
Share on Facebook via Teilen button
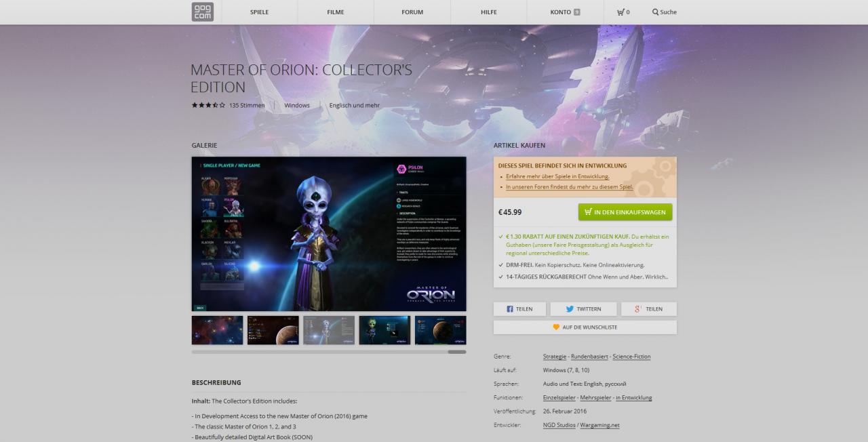coord(519,309)
